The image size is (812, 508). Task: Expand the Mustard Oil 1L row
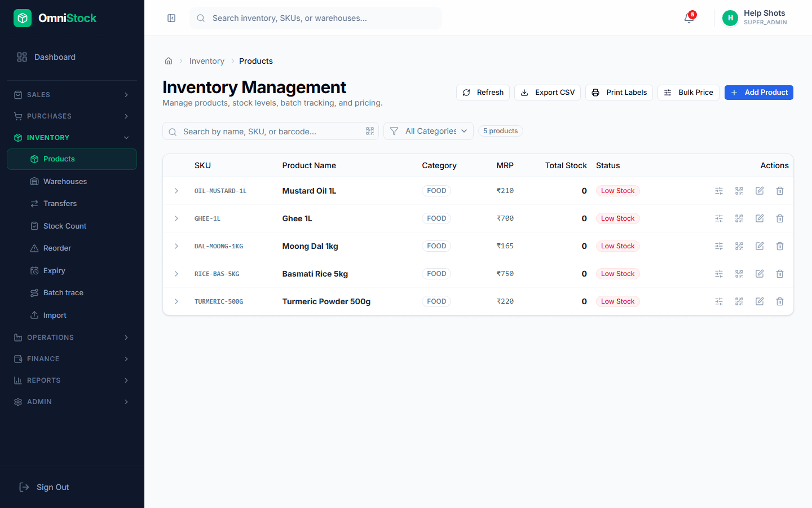176,191
